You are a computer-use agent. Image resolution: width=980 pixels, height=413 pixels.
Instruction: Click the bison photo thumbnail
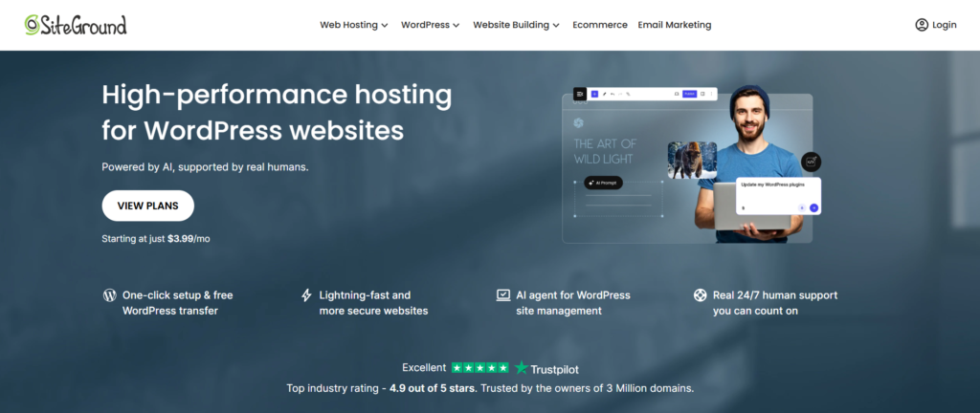[692, 161]
